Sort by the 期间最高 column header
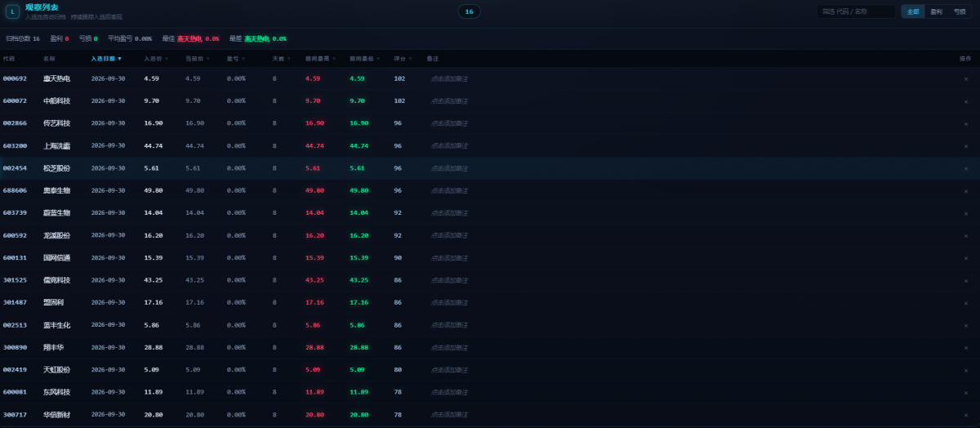Screen dimensions: 980x428 pyautogui.click(x=321, y=59)
